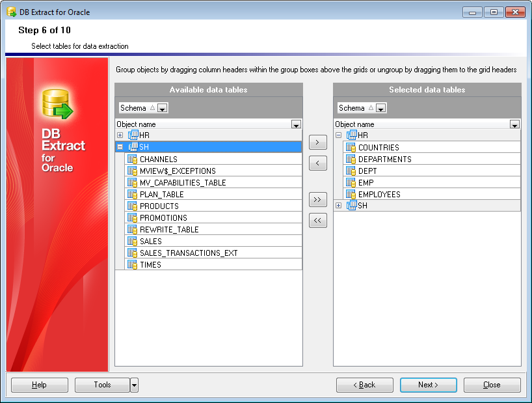Open Object name filter in selected tables
Screen dimensions: 532x403
514,124
